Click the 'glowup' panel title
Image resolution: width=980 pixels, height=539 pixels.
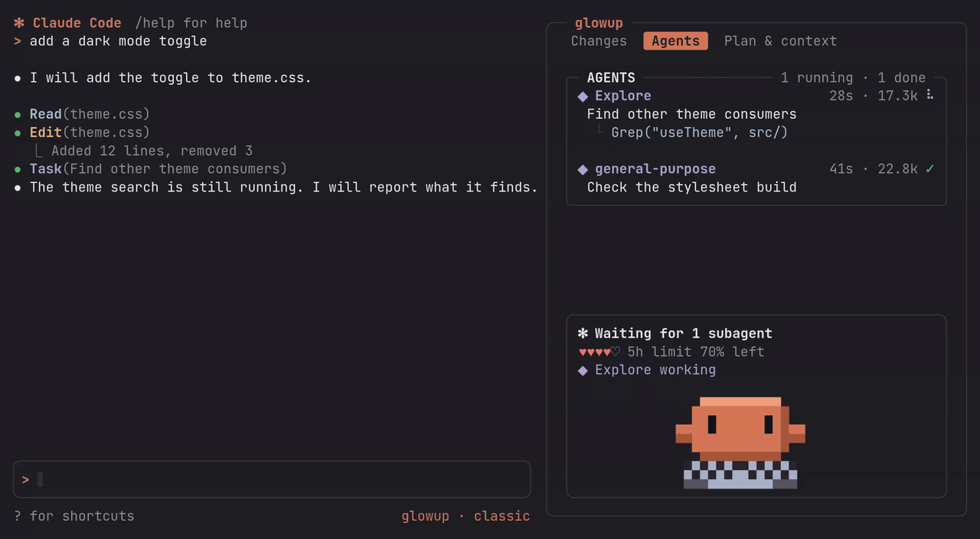point(599,24)
